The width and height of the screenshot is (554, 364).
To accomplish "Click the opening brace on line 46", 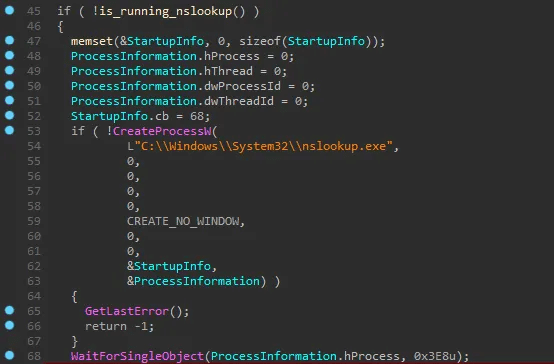I will point(60,27).
